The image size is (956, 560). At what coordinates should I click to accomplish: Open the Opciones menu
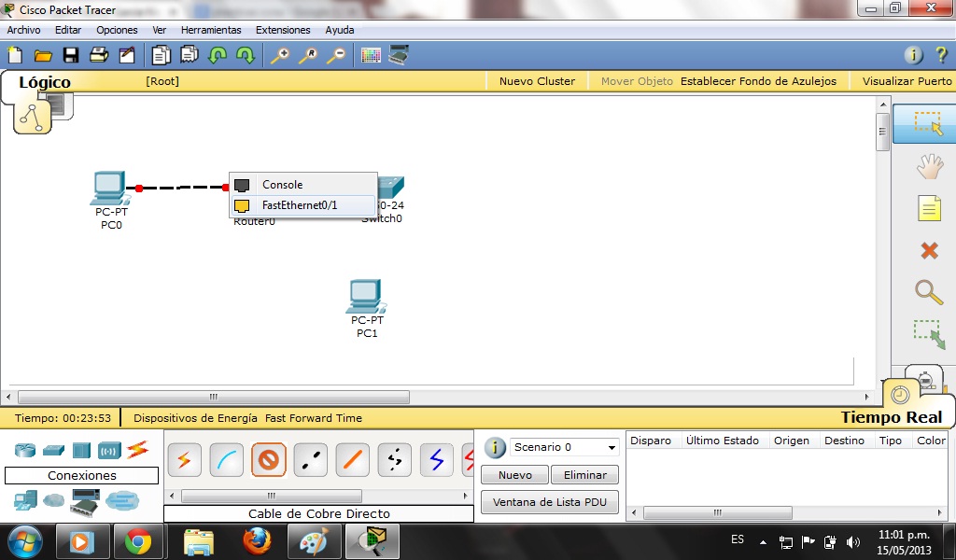click(117, 30)
